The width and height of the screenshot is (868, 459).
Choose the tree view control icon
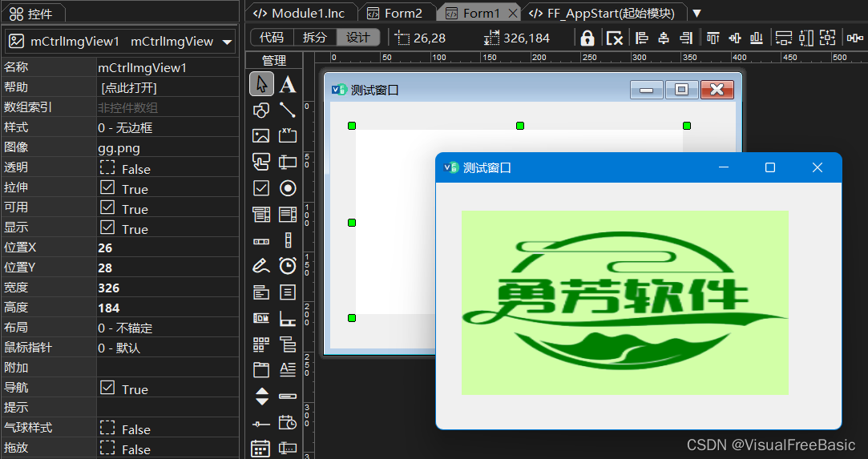(287, 344)
